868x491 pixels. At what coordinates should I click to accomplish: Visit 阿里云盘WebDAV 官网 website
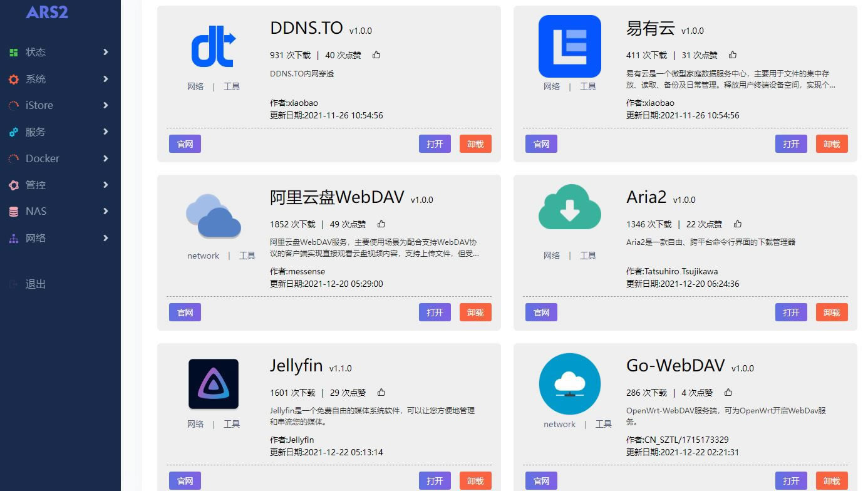point(185,313)
